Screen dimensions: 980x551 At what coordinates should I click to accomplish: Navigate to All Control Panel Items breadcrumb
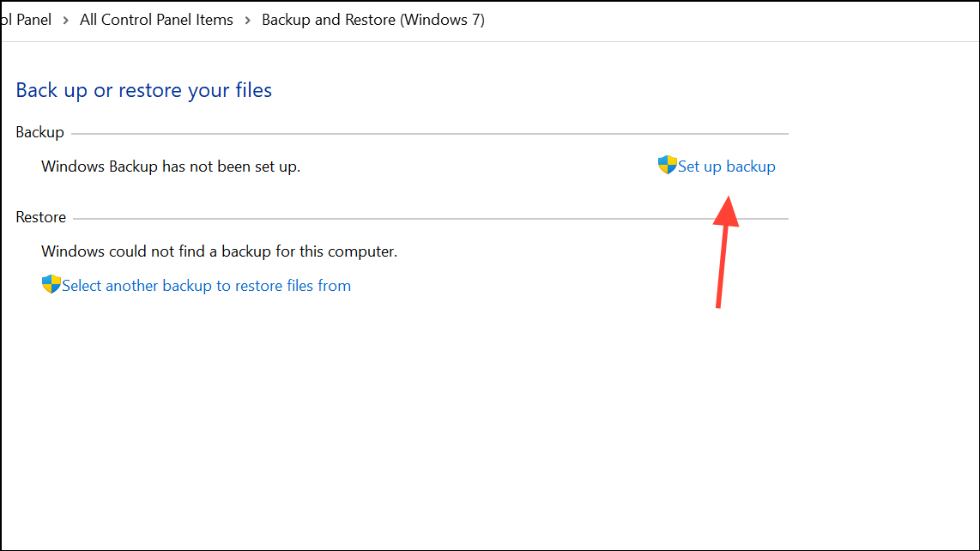point(155,19)
